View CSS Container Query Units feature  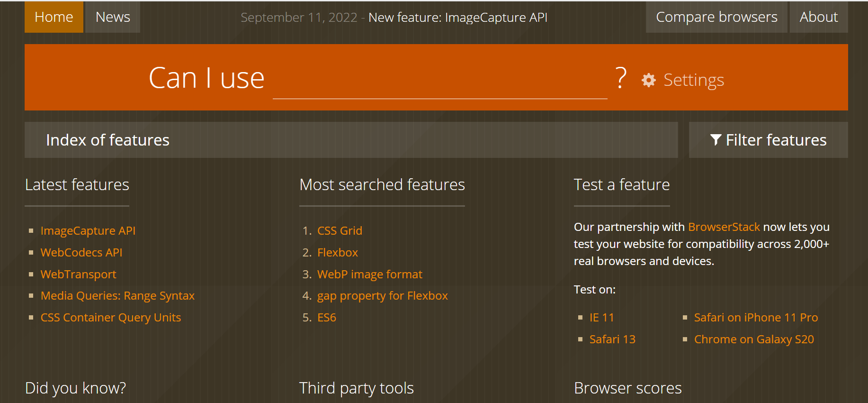coord(111,318)
